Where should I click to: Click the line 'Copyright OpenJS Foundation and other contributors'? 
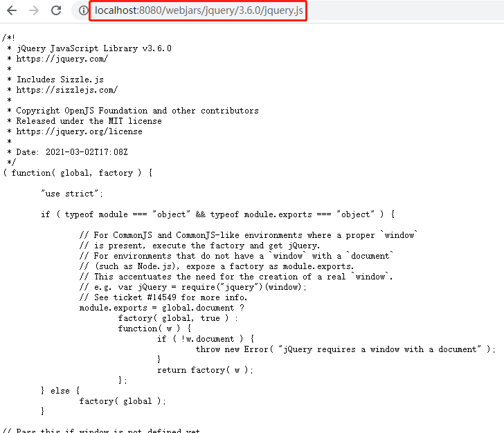[x=138, y=111]
